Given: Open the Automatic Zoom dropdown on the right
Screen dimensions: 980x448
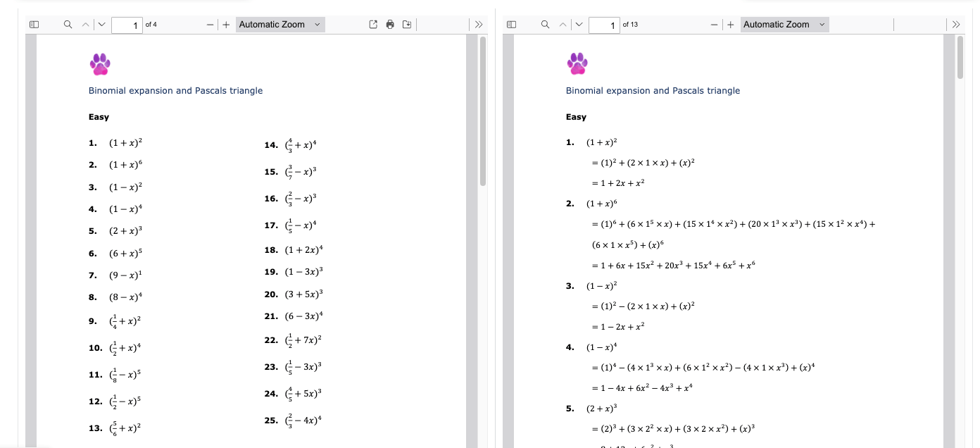Looking at the screenshot, I should tap(785, 23).
